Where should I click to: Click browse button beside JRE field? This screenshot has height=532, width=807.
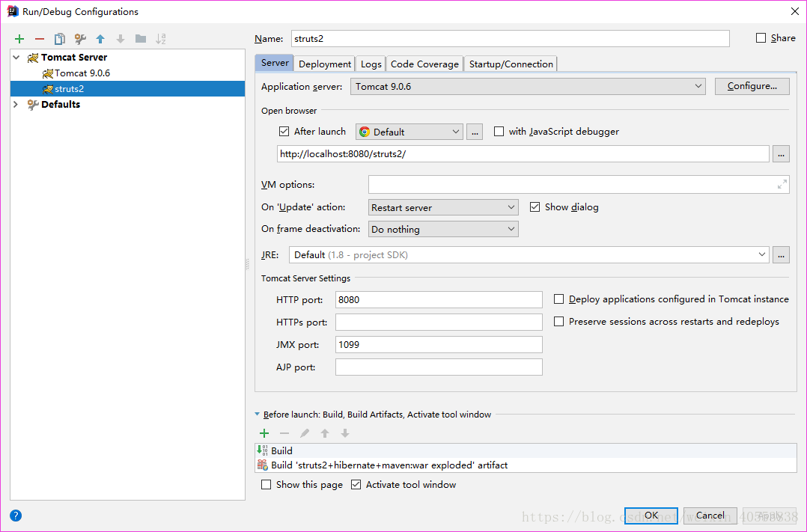click(782, 254)
